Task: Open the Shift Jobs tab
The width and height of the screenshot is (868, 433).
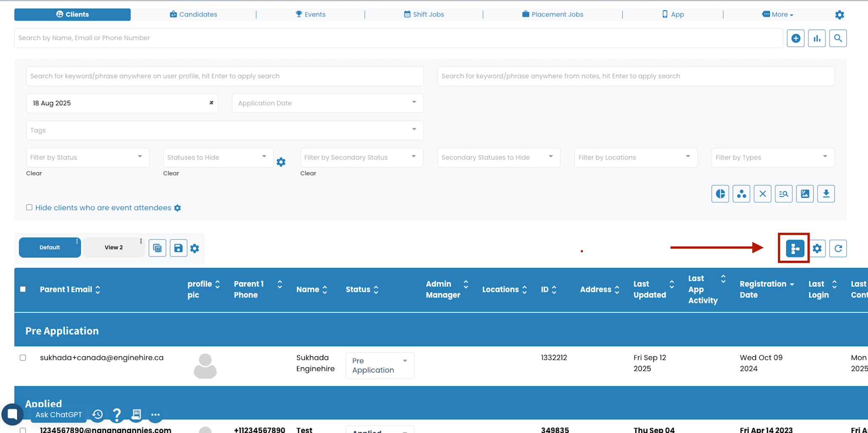Action: 424,14
